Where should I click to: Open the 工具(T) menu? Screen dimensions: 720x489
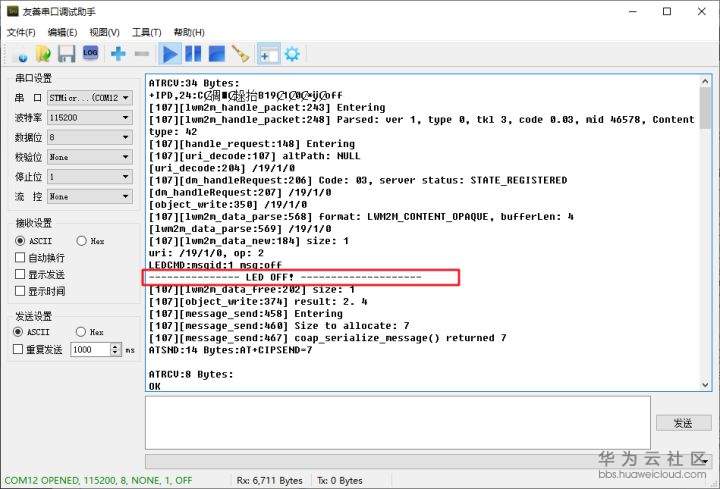click(x=146, y=32)
